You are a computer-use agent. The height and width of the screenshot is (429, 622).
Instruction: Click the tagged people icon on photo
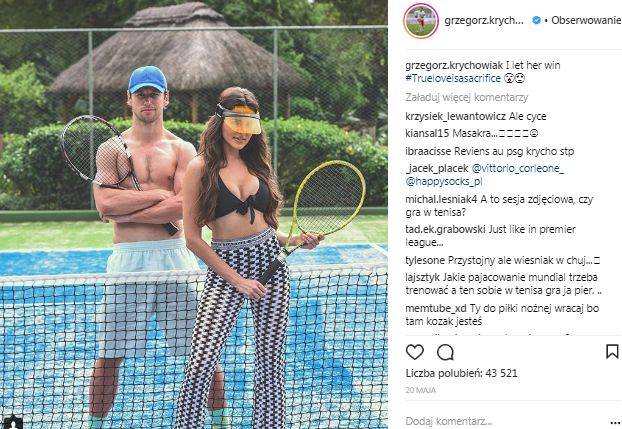15,422
